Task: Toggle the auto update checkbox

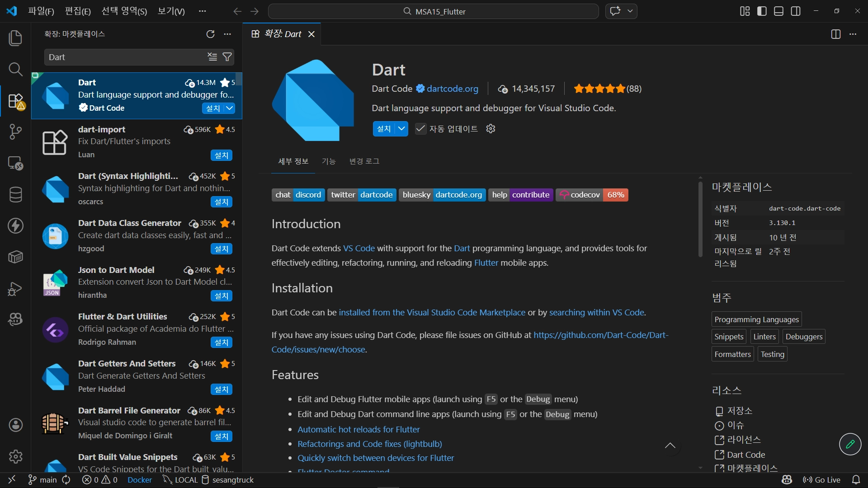Action: click(x=420, y=129)
